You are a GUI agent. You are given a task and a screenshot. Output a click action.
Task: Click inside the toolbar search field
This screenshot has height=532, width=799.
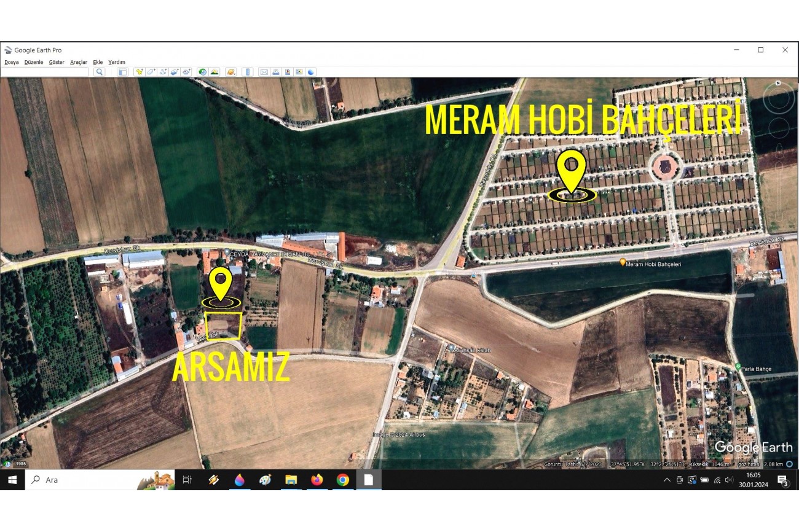(x=45, y=72)
